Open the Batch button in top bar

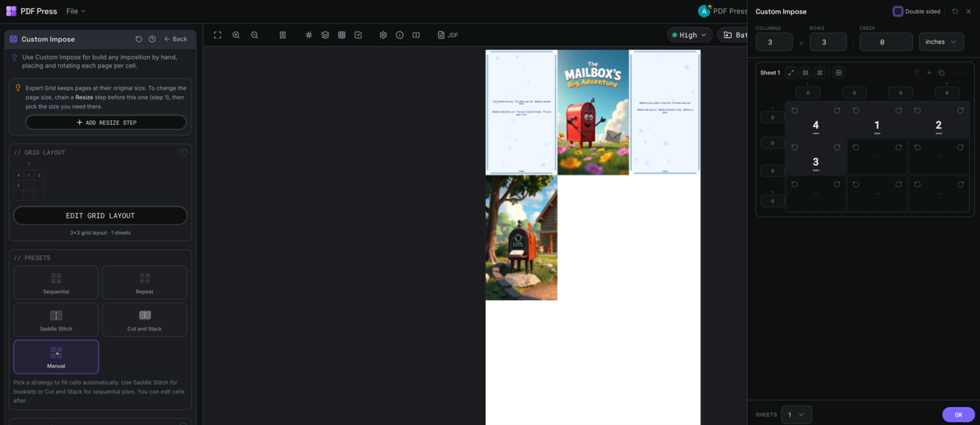(733, 35)
